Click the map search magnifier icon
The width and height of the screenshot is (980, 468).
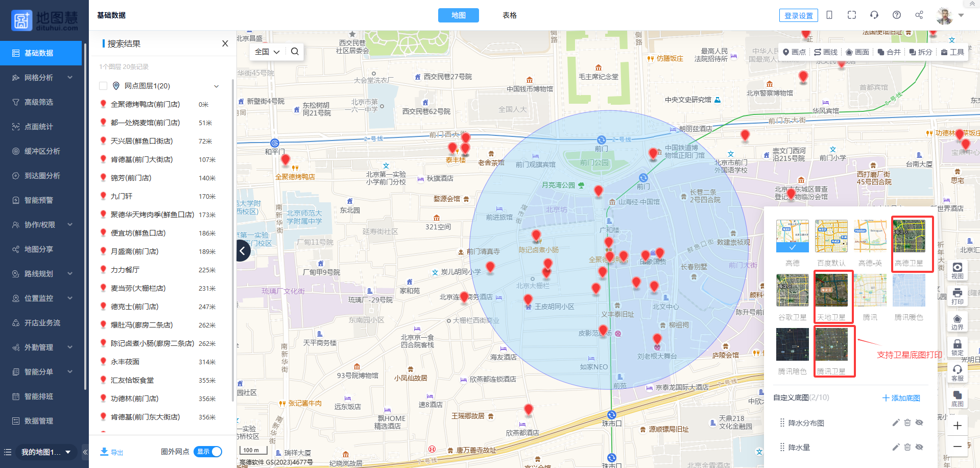pos(295,52)
